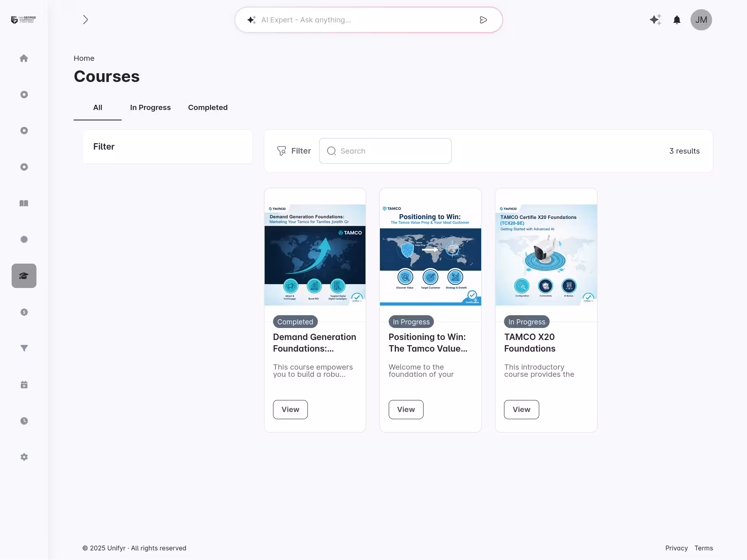Open the Terms link in the footer
747x560 pixels.
pos(704,548)
